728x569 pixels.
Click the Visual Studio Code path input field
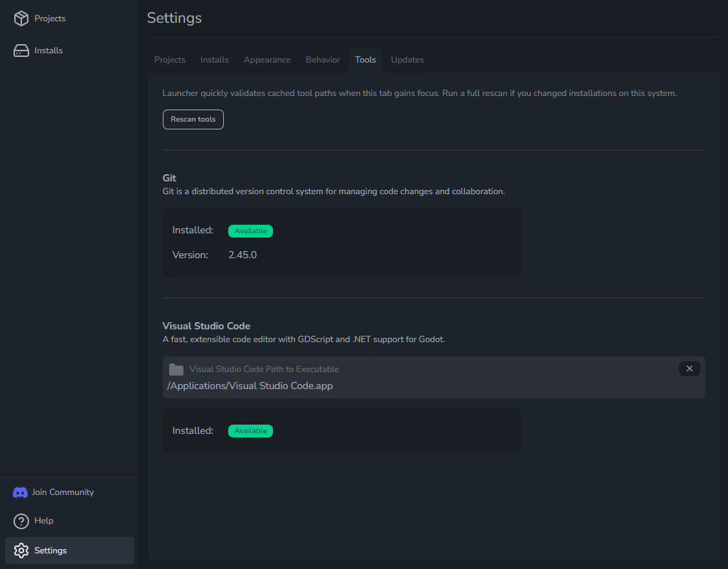pyautogui.click(x=434, y=377)
